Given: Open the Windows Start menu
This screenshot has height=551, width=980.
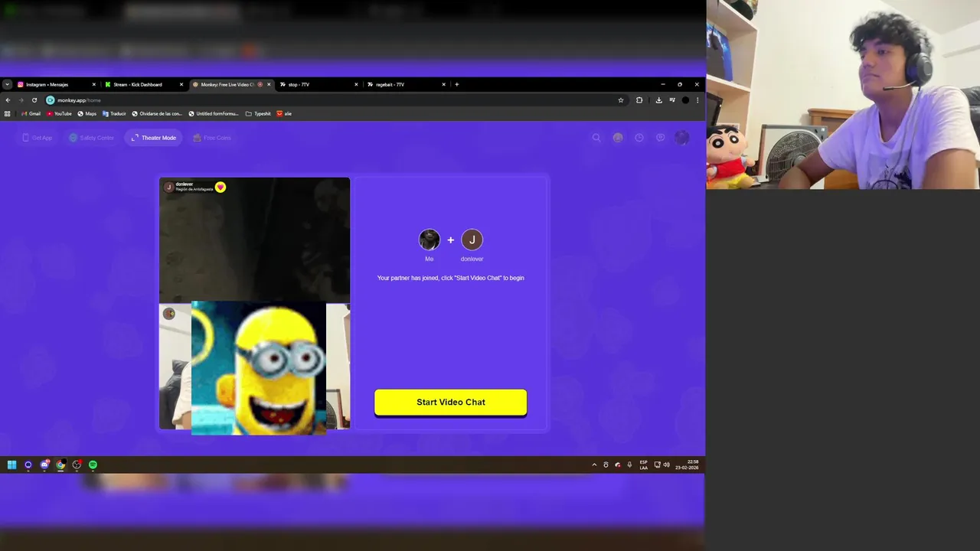Looking at the screenshot, I should point(11,465).
